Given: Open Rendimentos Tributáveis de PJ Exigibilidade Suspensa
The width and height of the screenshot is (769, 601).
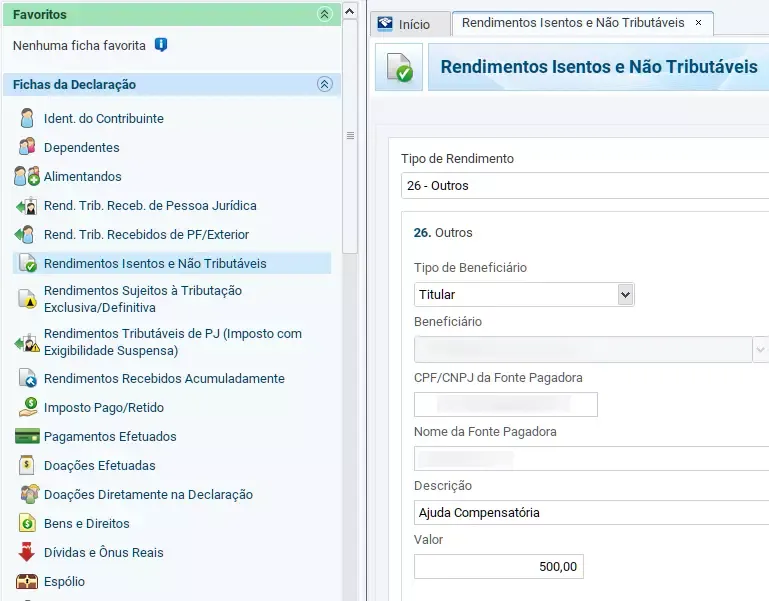Looking at the screenshot, I should coord(173,342).
